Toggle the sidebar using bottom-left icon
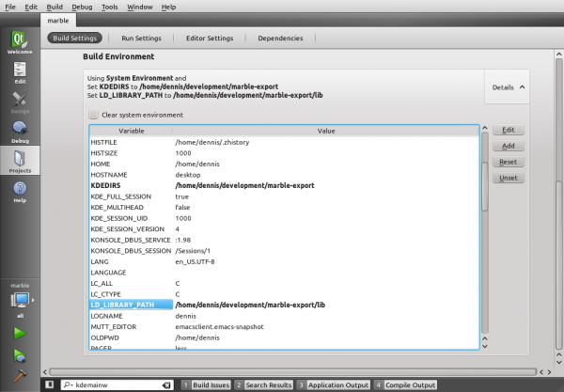Image resolution: width=564 pixels, height=392 pixels. pyautogui.click(x=49, y=385)
